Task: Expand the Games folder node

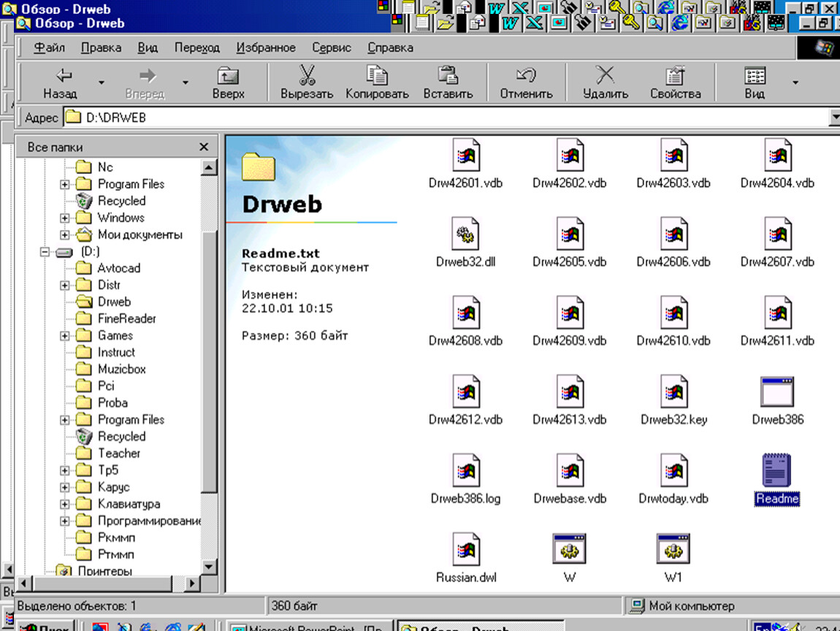Action: [65, 336]
